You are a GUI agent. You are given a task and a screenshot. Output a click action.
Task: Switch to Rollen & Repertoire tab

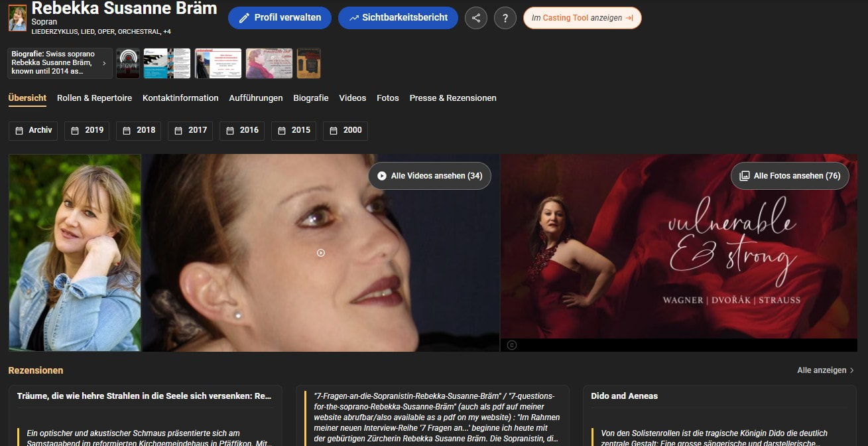(94, 98)
